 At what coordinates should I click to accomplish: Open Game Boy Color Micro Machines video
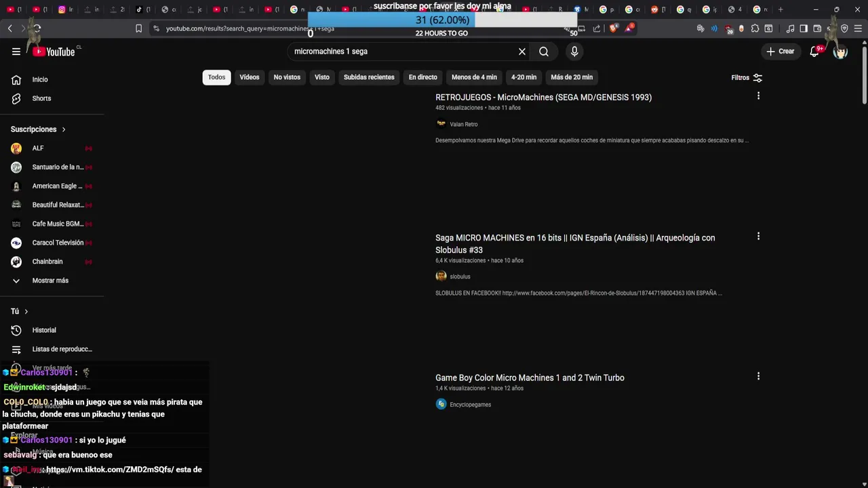pos(530,378)
